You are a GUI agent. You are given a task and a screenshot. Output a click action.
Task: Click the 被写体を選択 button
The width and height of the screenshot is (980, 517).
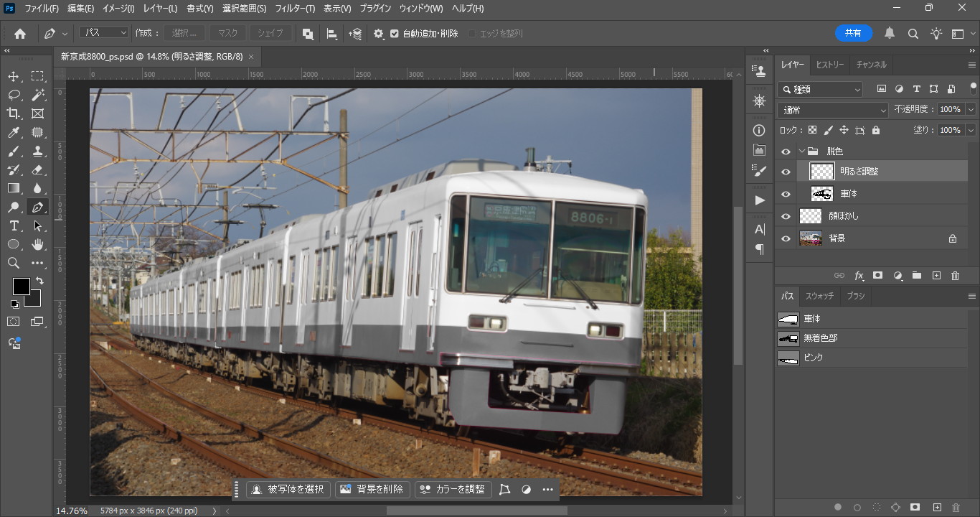click(x=288, y=489)
